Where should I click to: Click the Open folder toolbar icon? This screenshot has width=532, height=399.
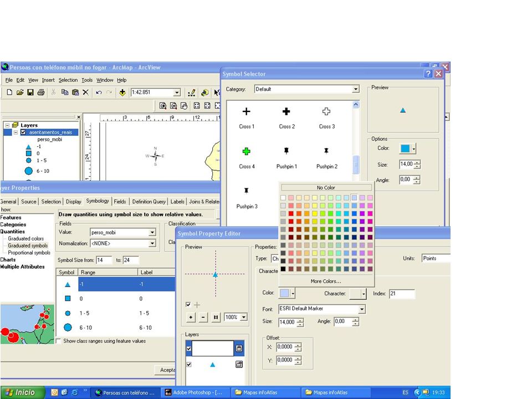pos(20,93)
